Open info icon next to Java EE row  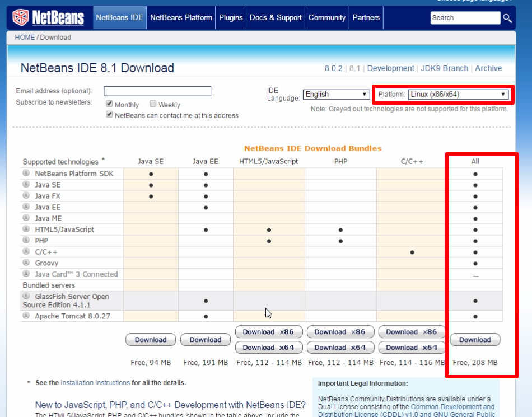pyautogui.click(x=26, y=207)
